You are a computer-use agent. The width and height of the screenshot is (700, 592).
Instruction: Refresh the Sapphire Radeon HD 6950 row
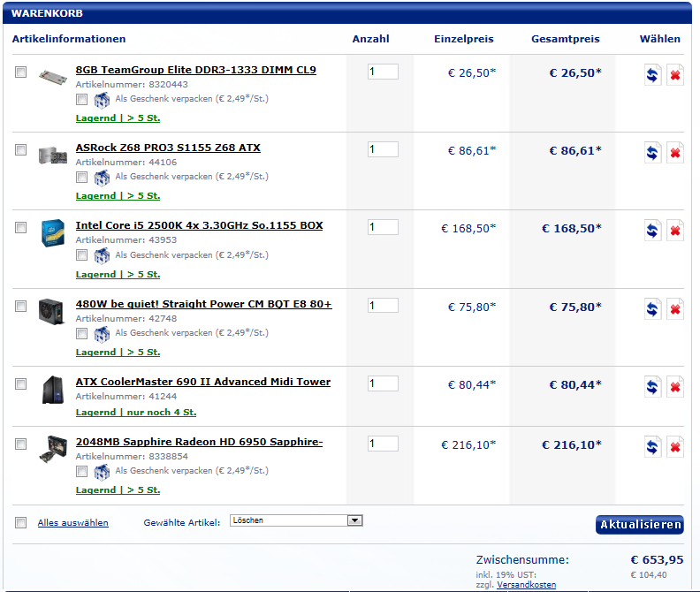tap(652, 447)
